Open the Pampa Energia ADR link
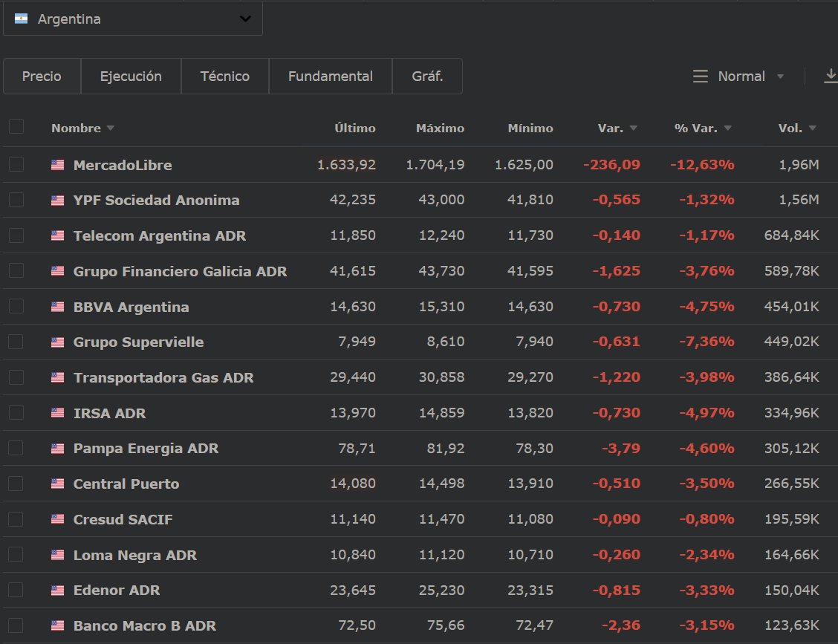The image size is (838, 644). point(146,449)
